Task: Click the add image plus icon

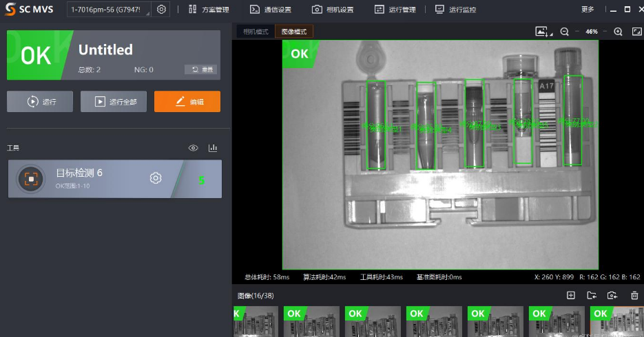Action: pos(570,295)
